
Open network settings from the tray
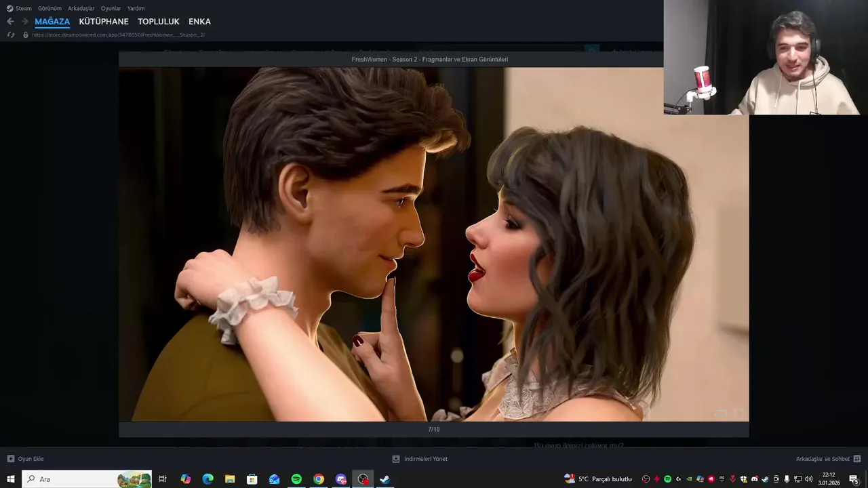point(797,479)
